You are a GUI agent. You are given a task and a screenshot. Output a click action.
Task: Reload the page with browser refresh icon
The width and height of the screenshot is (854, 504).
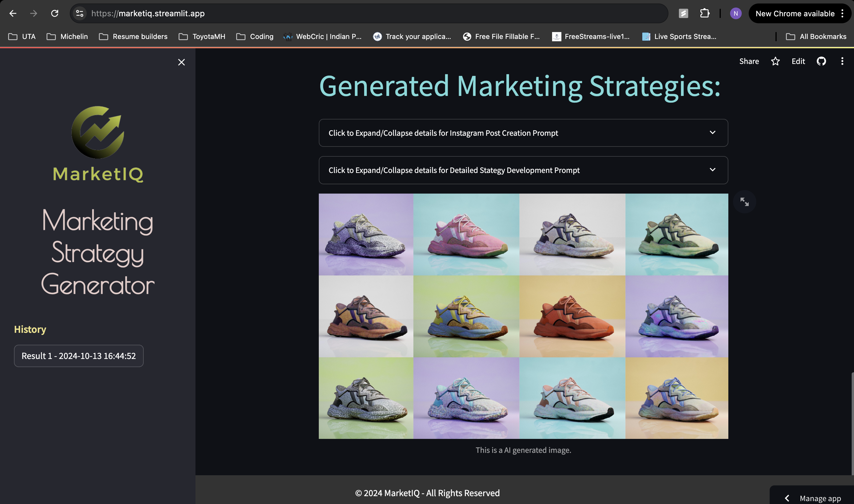pos(55,14)
